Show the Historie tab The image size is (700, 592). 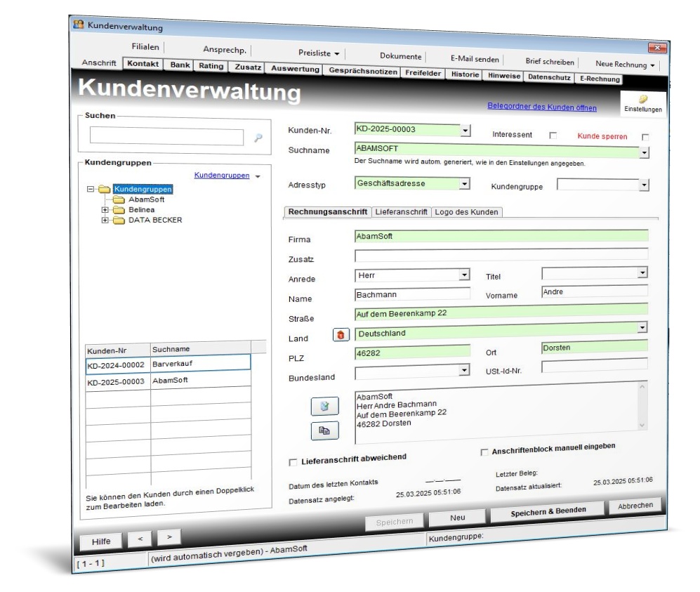pyautogui.click(x=465, y=74)
